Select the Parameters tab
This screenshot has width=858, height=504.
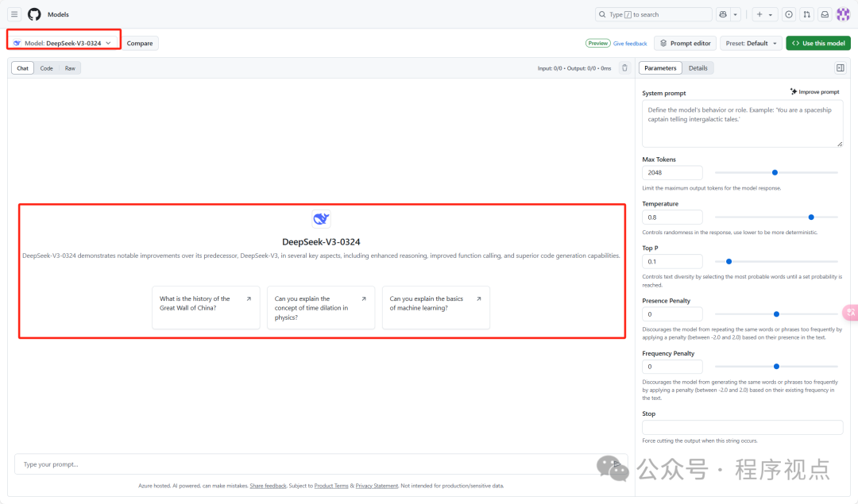pyautogui.click(x=660, y=68)
